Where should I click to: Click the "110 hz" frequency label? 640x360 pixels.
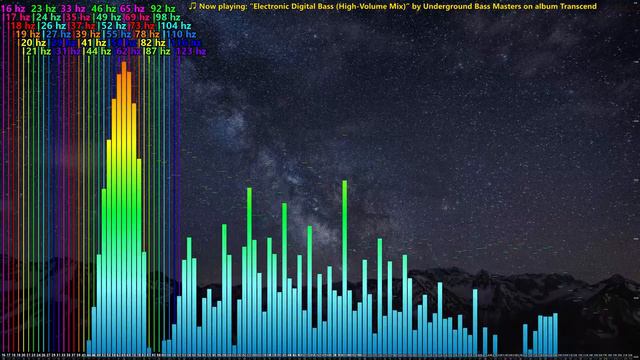point(181,34)
